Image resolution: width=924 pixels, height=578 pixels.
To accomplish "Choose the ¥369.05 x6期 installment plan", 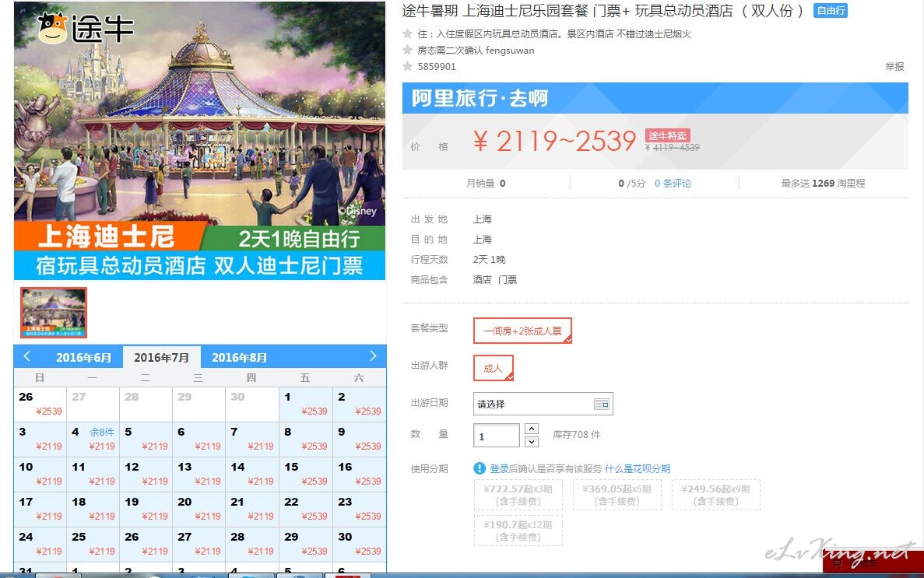I will tap(617, 495).
